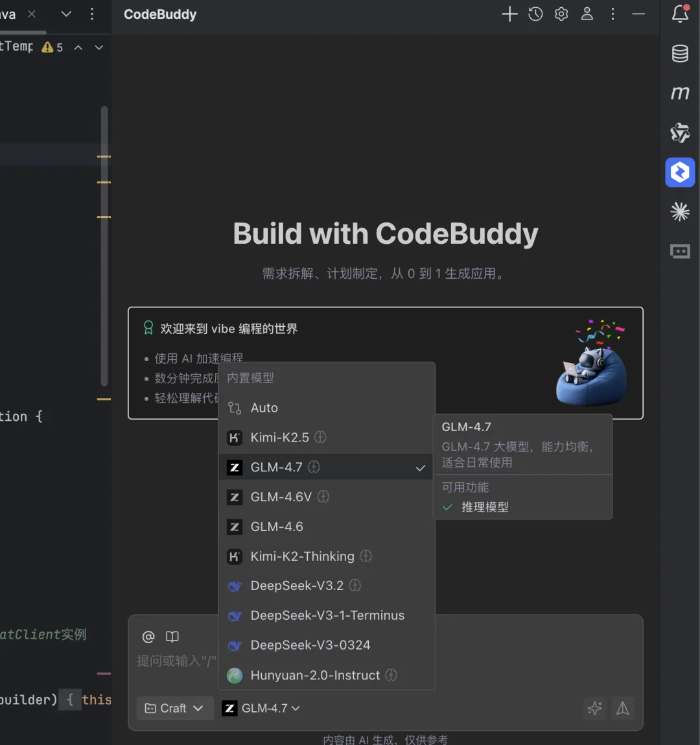Image resolution: width=700 pixels, height=745 pixels.
Task: Open the asterisk spark plugin sidebar icon
Action: (680, 212)
